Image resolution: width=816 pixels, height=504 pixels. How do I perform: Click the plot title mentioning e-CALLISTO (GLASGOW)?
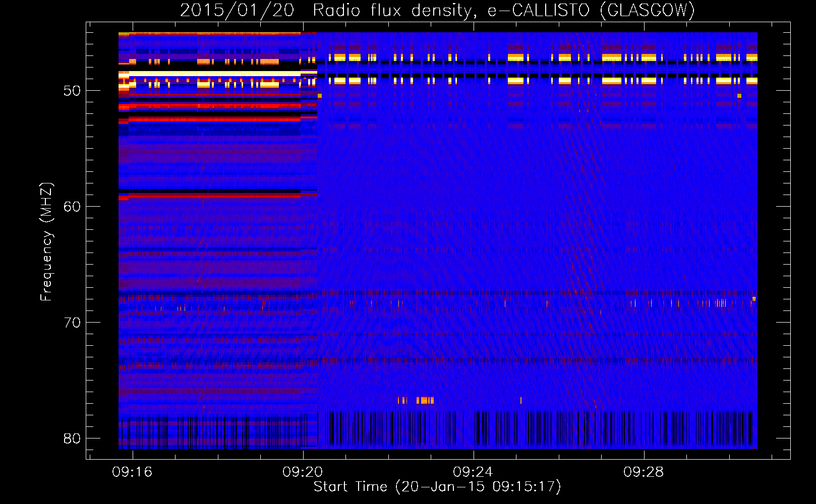437,10
